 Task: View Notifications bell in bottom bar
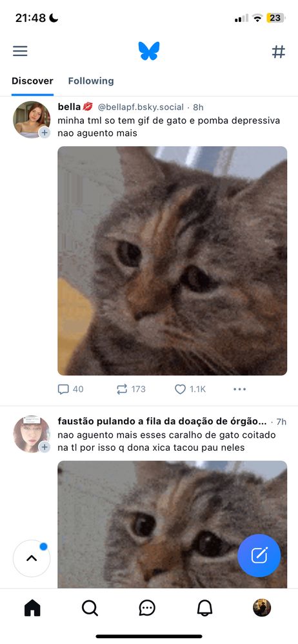coord(204,608)
